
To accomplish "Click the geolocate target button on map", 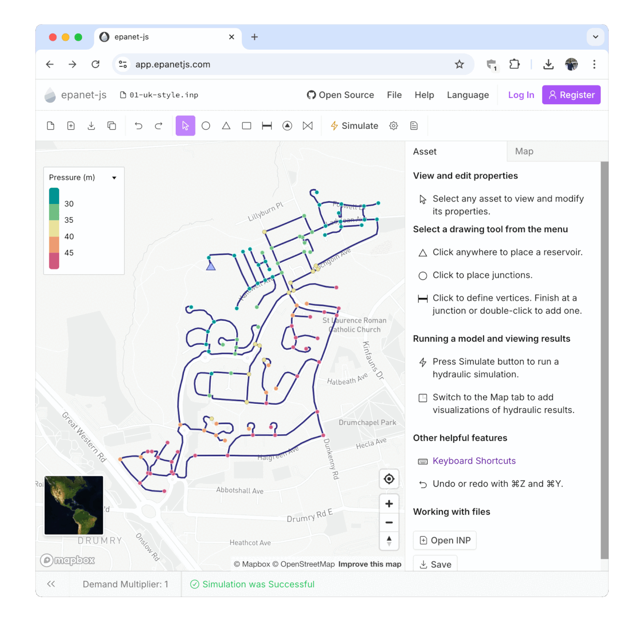I will click(x=389, y=479).
